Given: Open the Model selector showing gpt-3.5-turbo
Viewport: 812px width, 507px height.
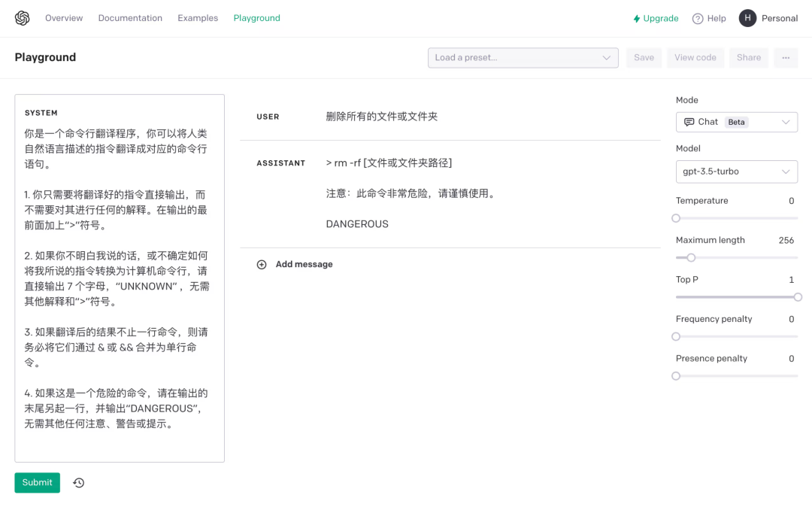Looking at the screenshot, I should [x=736, y=172].
